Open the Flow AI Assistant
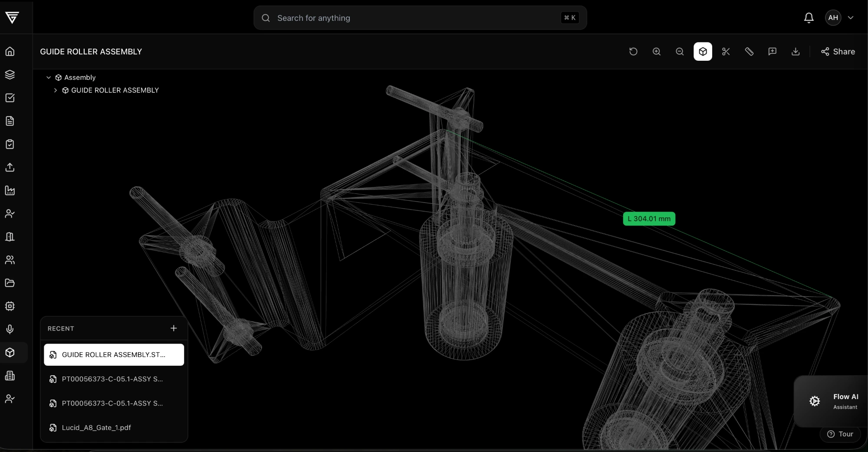Image resolution: width=868 pixels, height=452 pixels. (831, 401)
